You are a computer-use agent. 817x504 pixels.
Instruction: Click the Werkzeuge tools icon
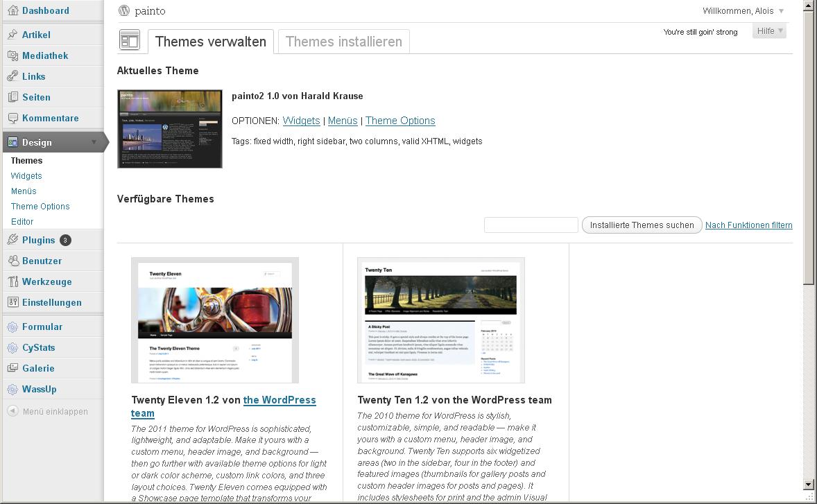(12, 281)
